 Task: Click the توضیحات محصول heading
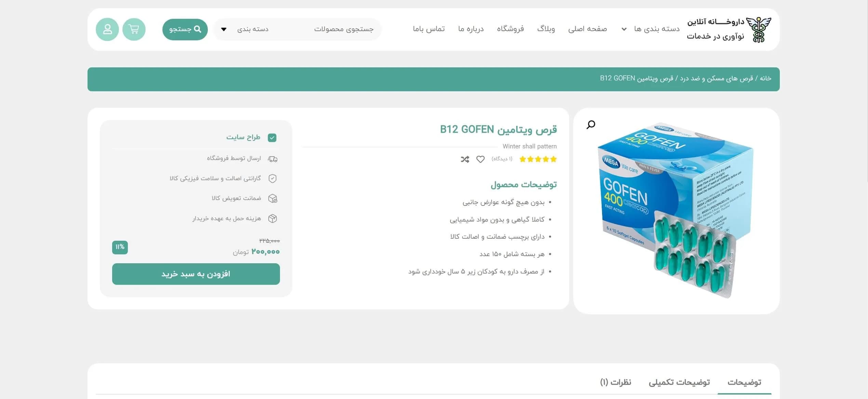click(524, 185)
